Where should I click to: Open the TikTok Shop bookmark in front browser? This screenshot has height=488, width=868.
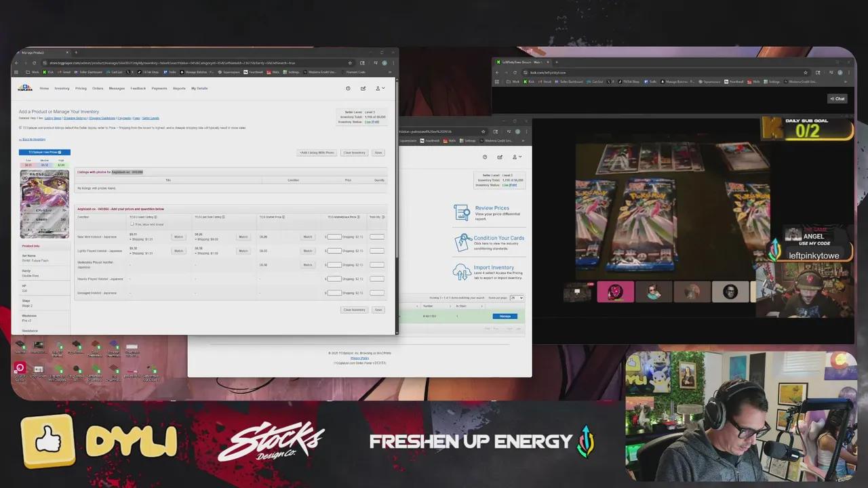pos(149,72)
